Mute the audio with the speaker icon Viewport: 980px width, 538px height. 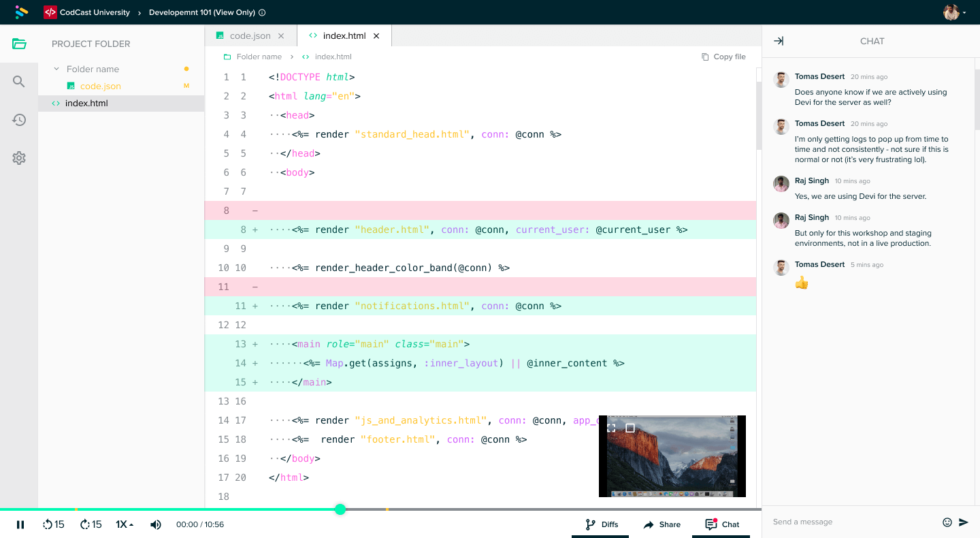156,524
